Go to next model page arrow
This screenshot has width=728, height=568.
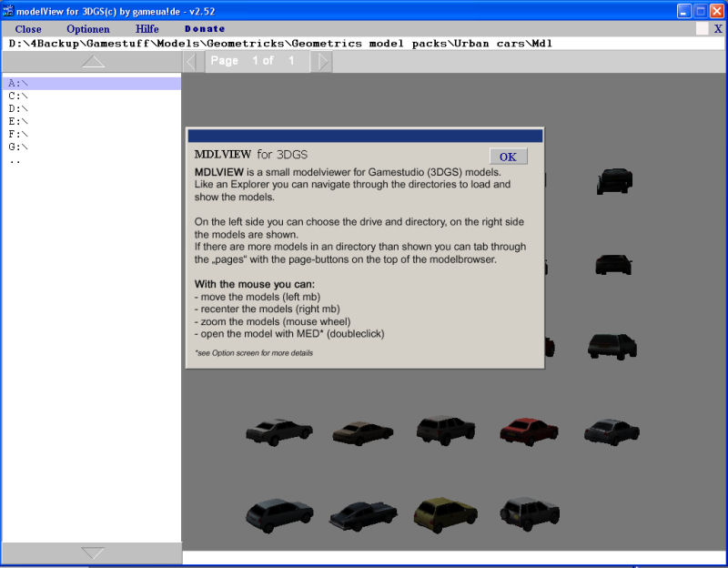(323, 61)
